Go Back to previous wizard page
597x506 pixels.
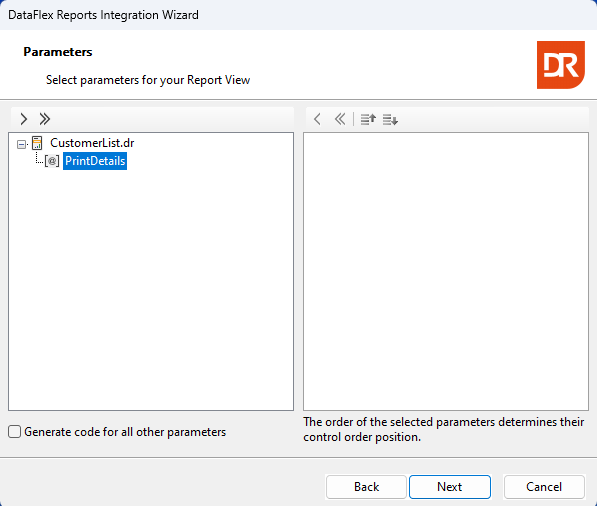coord(366,487)
